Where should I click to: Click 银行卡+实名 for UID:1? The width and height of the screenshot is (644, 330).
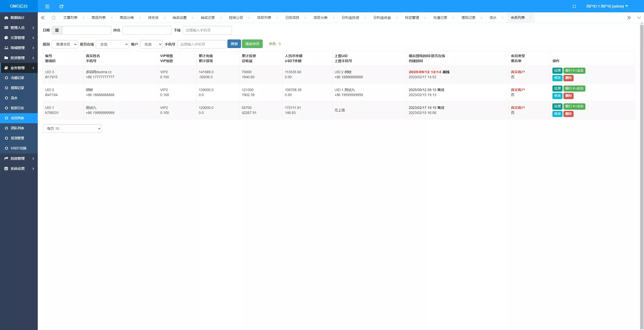click(574, 106)
